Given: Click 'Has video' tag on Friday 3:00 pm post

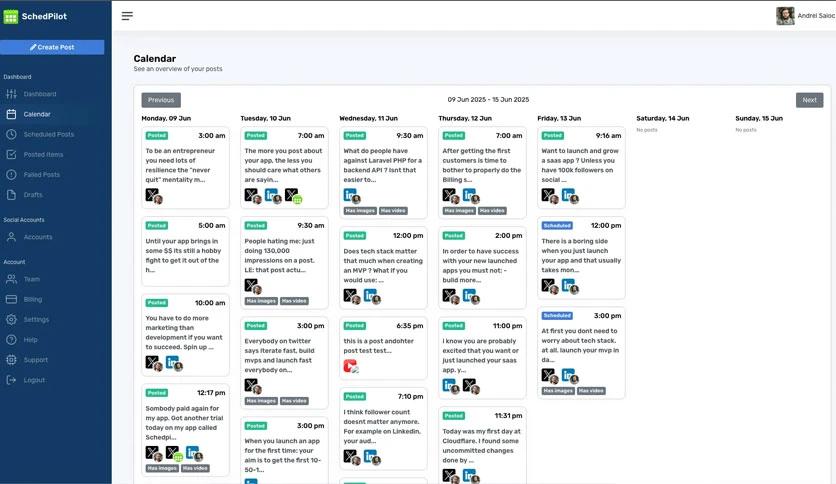Looking at the screenshot, I should 591,391.
